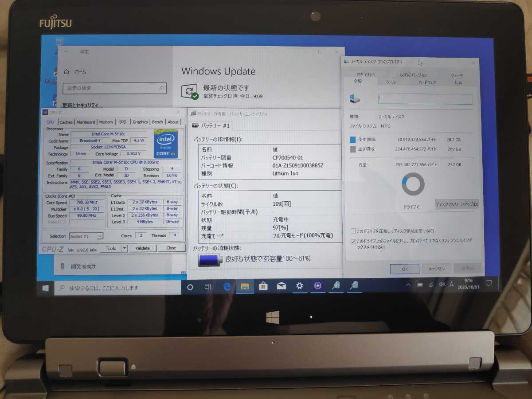Click the drive icon in disk properties
Screen dimensions: 532x399
click(355, 99)
